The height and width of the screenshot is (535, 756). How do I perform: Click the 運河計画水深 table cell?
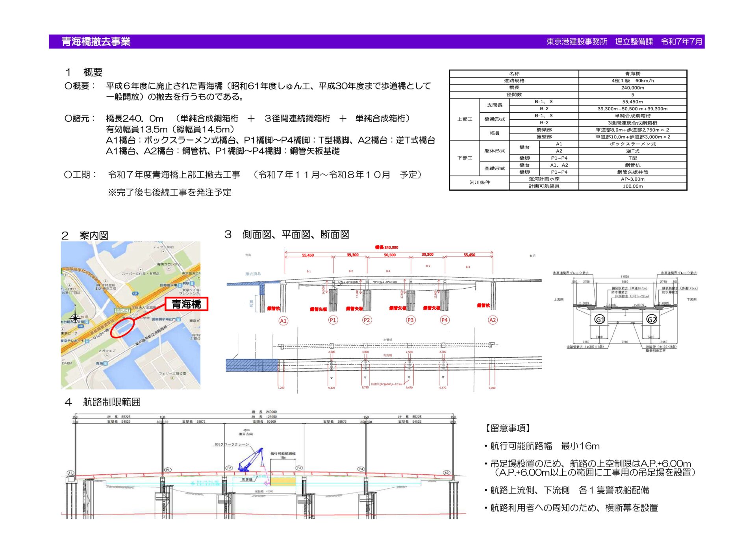(544, 179)
